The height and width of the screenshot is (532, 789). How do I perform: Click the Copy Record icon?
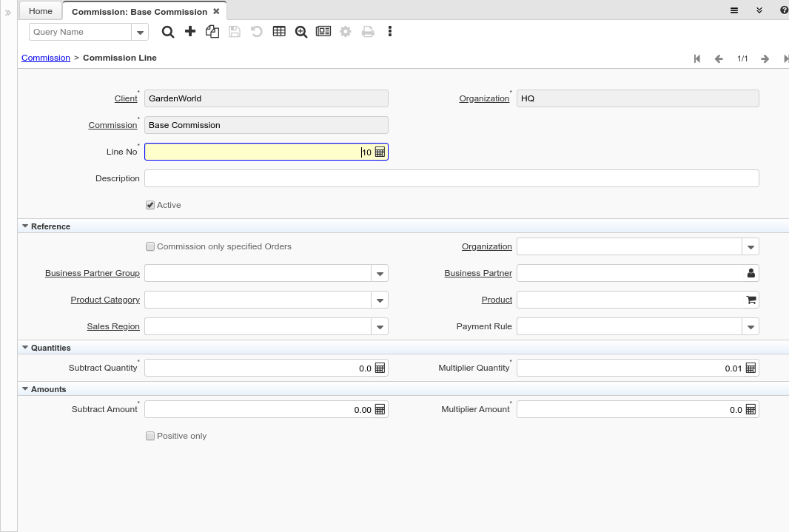pos(212,32)
